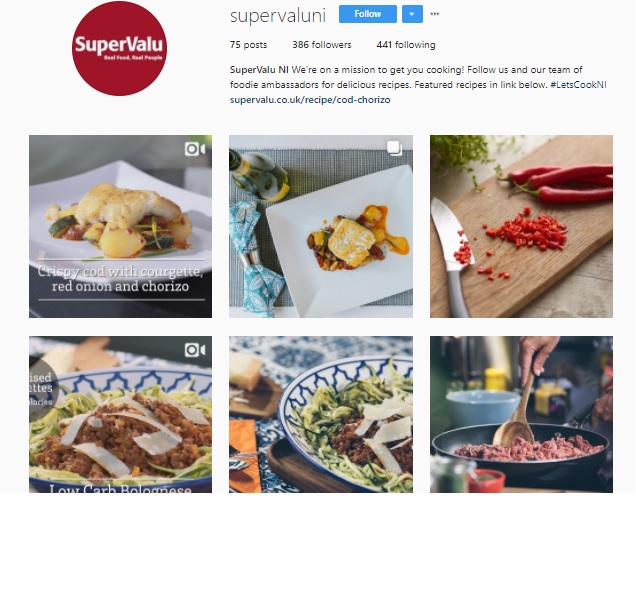The width and height of the screenshot is (636, 602).
Task: Click the SuperValu profile picture
Action: coord(119,48)
